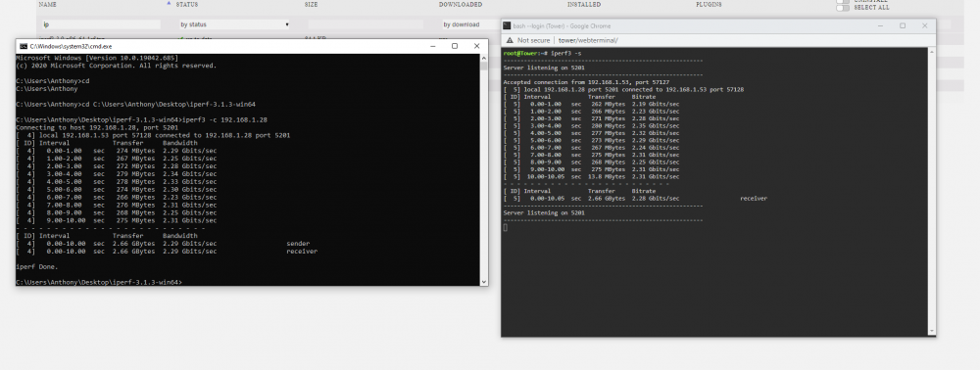The width and height of the screenshot is (980, 370).
Task: Minimize the cmd.exe window
Action: [432, 46]
